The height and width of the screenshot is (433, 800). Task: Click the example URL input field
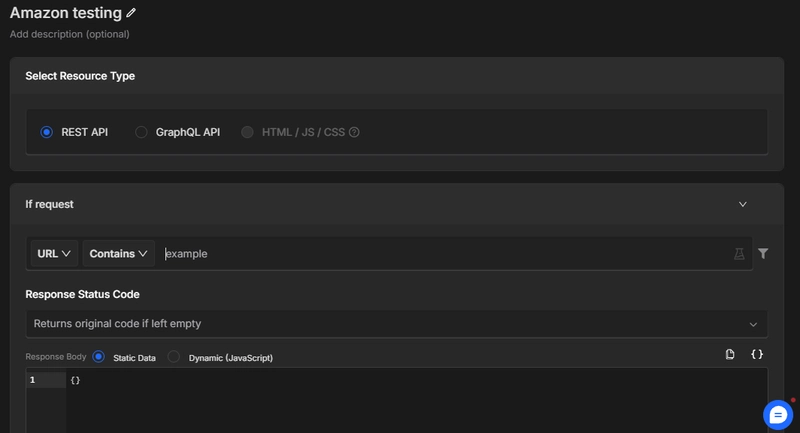(444, 253)
